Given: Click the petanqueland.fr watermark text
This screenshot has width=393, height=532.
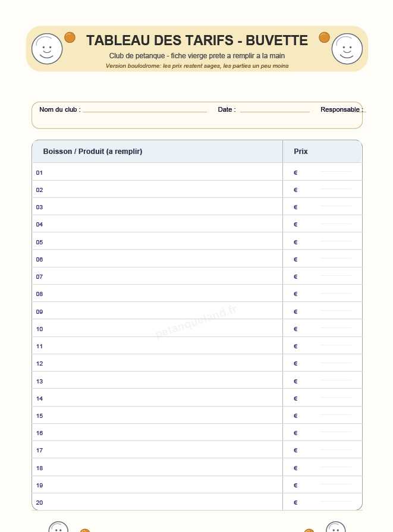Looking at the screenshot, I should [196, 322].
